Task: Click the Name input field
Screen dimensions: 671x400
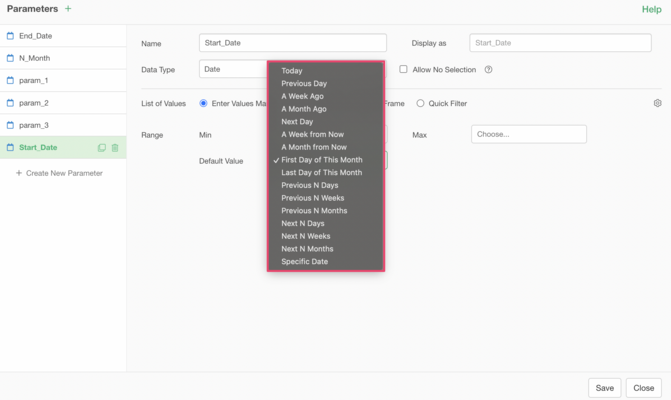Action: pos(293,43)
